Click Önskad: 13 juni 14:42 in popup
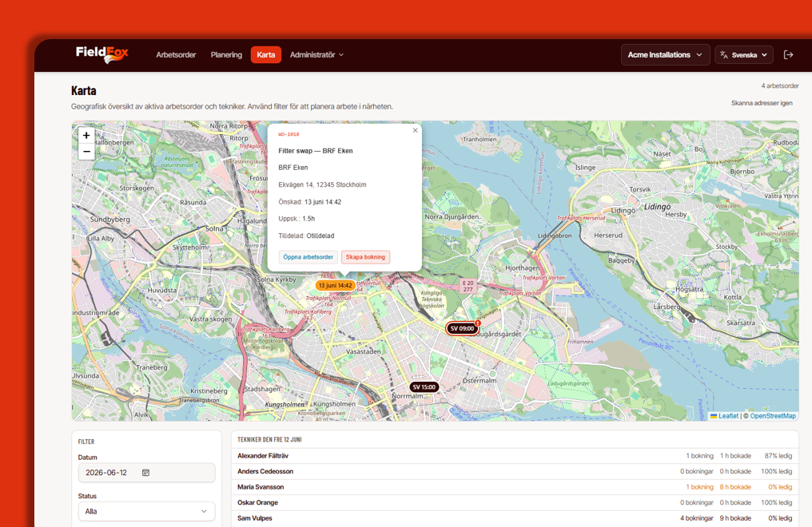Viewport: 812px width, 527px height. [309, 202]
